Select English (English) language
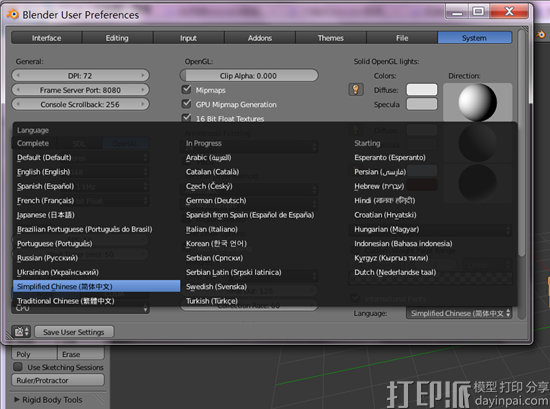550x409 pixels. pyautogui.click(x=96, y=172)
